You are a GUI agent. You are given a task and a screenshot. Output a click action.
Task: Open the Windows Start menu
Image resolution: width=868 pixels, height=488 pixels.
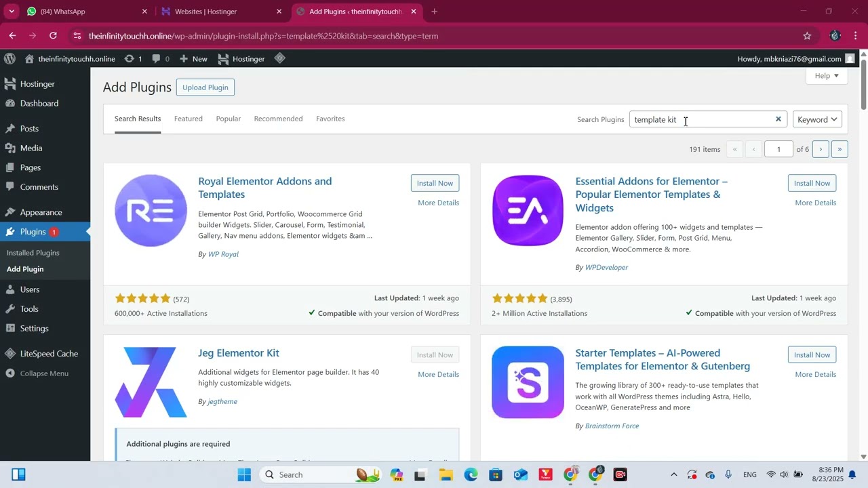click(x=244, y=474)
